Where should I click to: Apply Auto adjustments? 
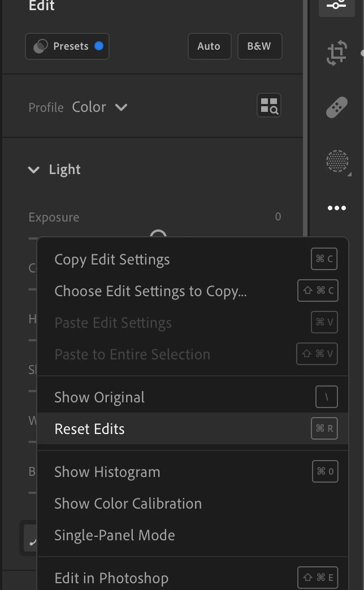[209, 46]
